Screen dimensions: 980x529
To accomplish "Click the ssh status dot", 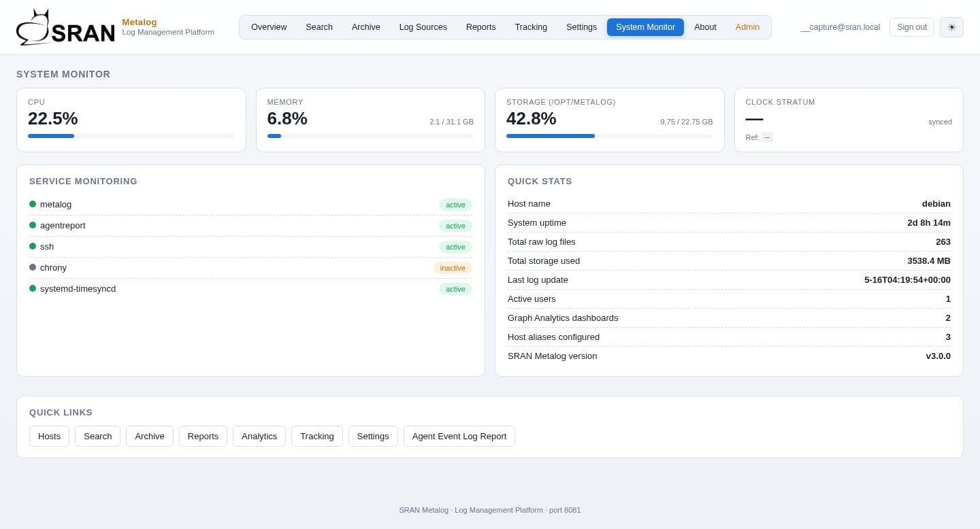I will point(33,246).
